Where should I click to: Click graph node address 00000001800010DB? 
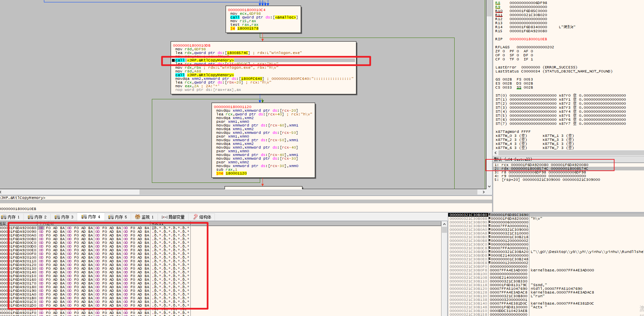(192, 46)
